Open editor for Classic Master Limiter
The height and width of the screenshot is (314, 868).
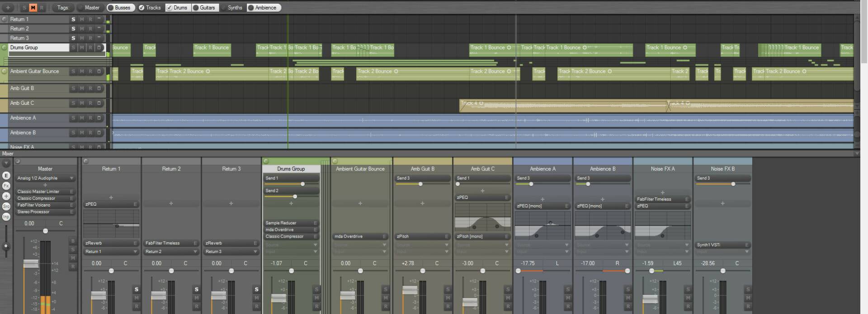[71, 192]
